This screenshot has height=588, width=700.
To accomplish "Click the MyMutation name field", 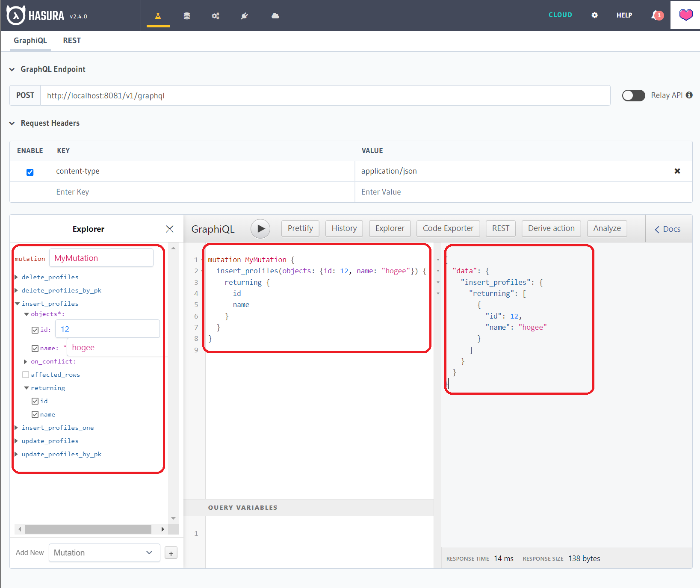I will coord(101,258).
